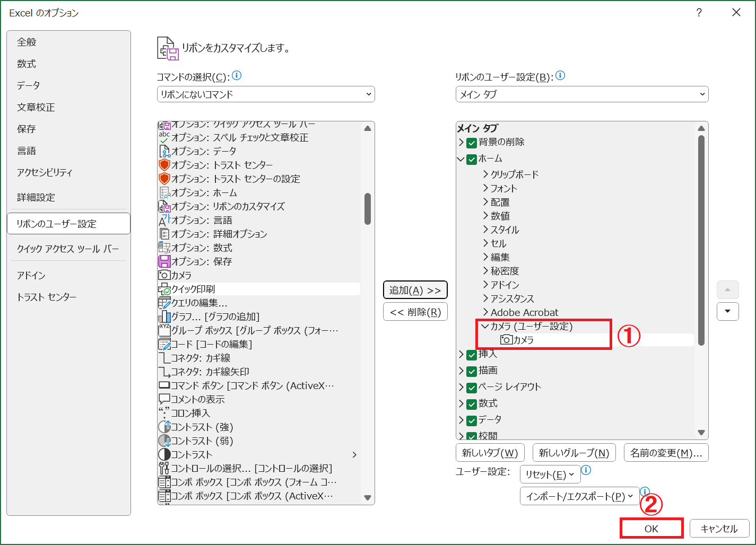Collapse the カメラ (ユーザー設定) group
The width and height of the screenshot is (756, 545).
485,326
